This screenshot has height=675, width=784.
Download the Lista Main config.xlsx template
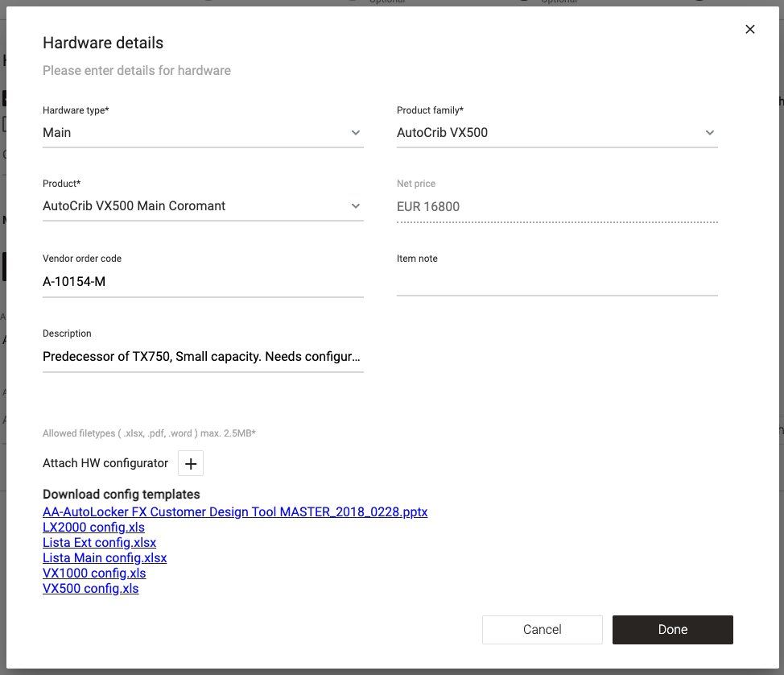[x=105, y=558]
